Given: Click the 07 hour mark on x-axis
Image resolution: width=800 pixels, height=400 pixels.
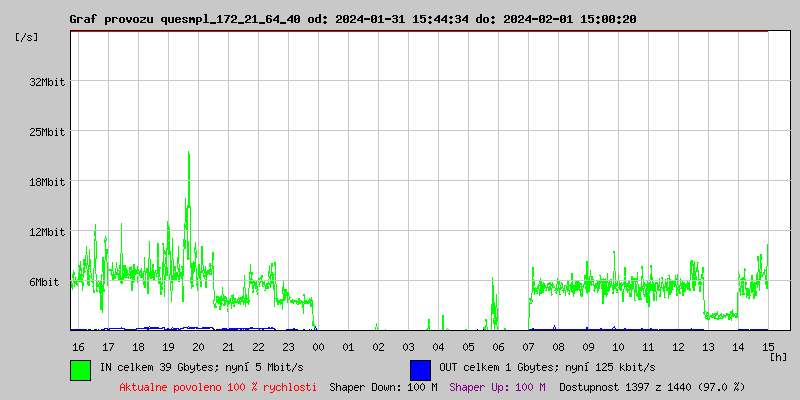Looking at the screenshot, I should [x=528, y=347].
